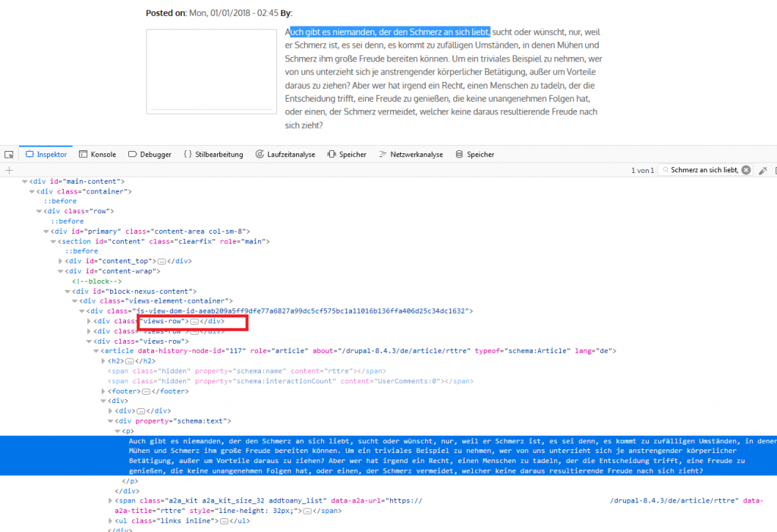This screenshot has width=777, height=532.
Task: Click ellipsis badge in content_top div
Action: pyautogui.click(x=161, y=261)
